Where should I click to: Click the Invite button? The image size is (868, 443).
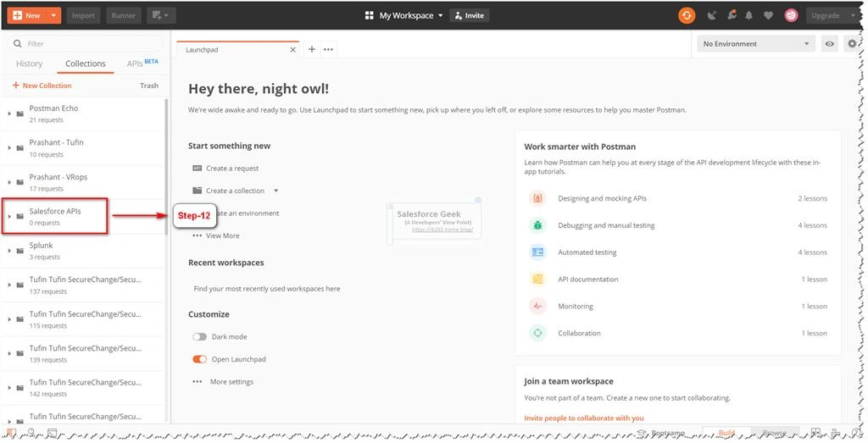tap(470, 15)
